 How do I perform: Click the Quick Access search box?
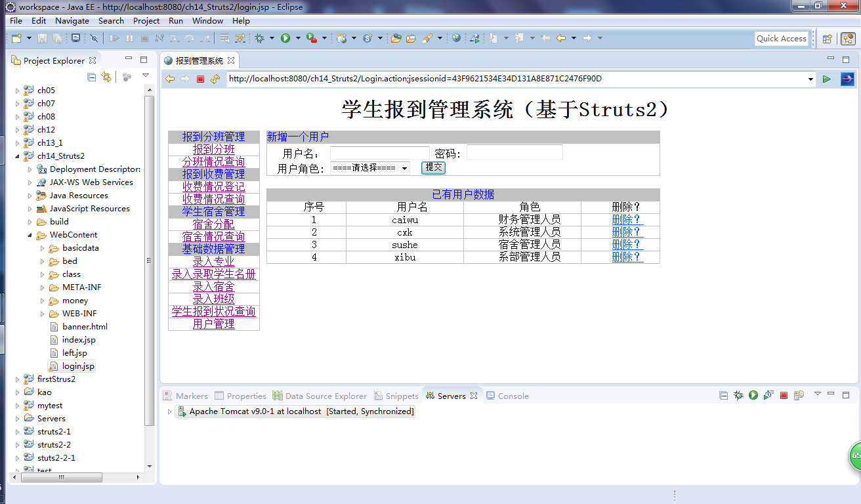pos(782,39)
